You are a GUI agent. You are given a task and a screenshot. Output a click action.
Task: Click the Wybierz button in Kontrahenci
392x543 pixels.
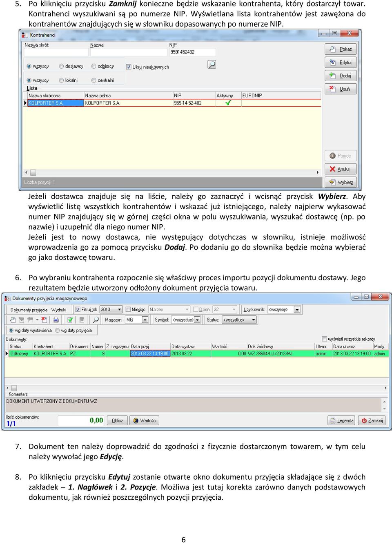(x=341, y=182)
